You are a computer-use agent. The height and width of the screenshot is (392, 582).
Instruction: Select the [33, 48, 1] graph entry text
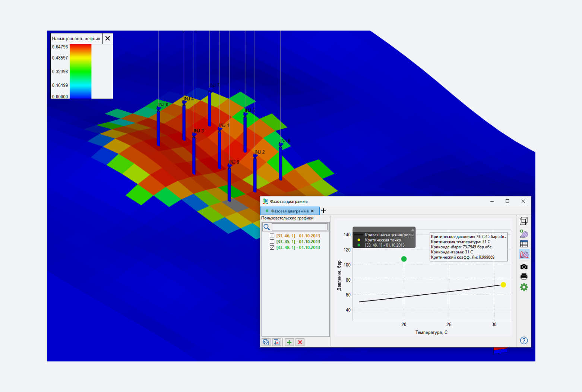pyautogui.click(x=298, y=247)
